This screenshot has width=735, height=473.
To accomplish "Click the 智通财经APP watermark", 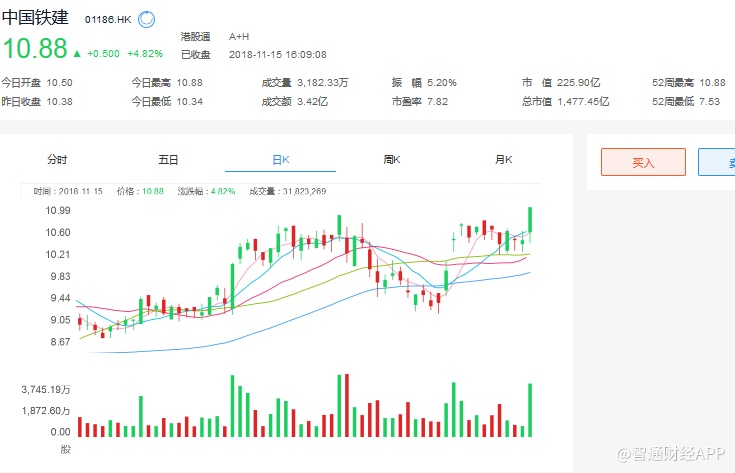I will (x=670, y=454).
